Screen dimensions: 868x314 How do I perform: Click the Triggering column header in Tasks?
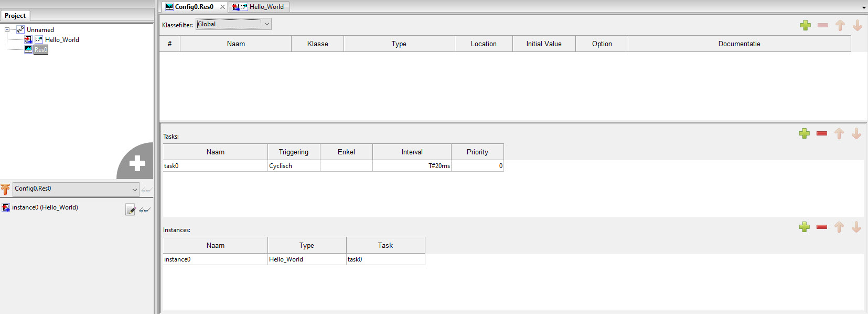294,152
